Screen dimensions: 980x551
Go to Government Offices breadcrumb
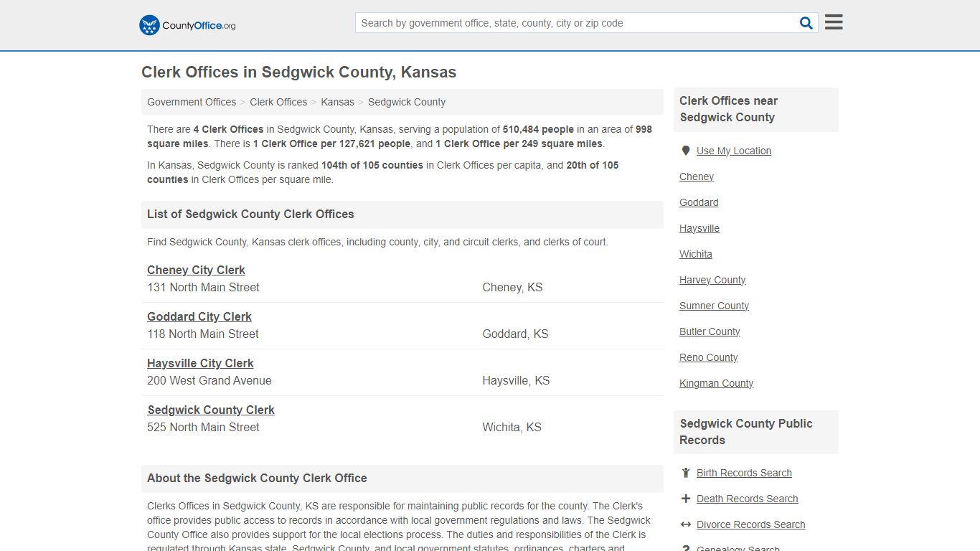point(192,102)
